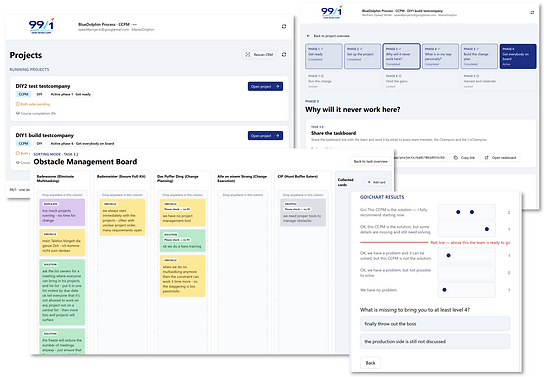544x377 pixels.
Task: Click the Rescan CRM button
Action: pos(259,54)
